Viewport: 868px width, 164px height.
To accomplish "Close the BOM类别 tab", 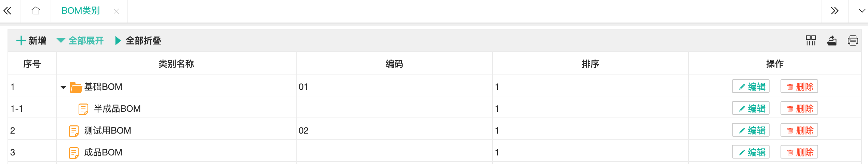I will click(116, 11).
